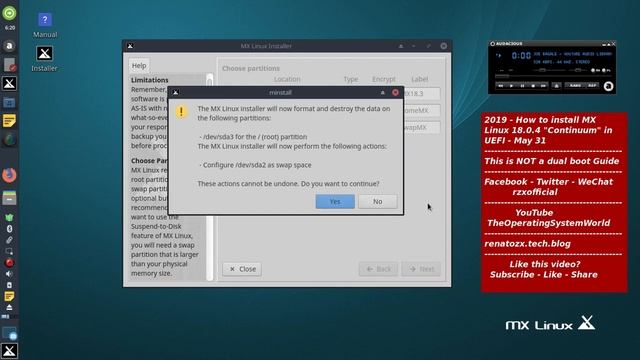
Task: Pause playback in Audacious
Action: [522, 86]
